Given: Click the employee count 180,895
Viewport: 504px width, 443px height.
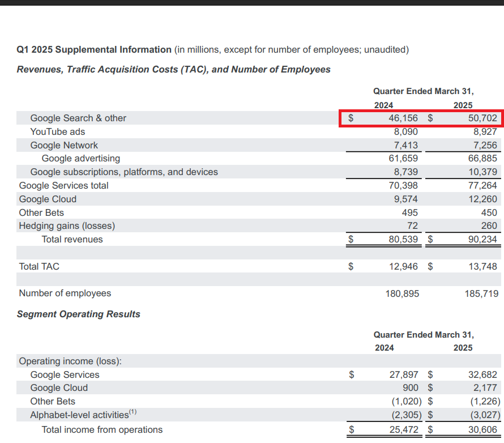Looking at the screenshot, I should 402,293.
